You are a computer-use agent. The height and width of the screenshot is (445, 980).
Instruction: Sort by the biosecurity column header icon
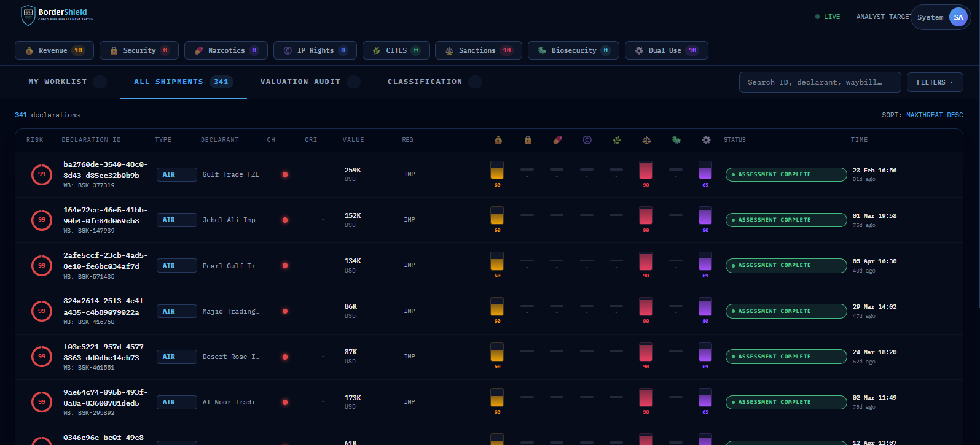tap(676, 140)
